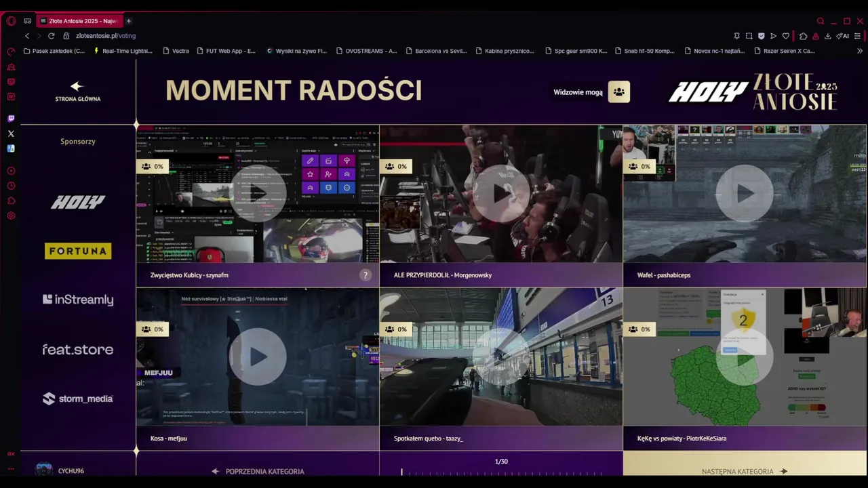Open the FUT Web App bookmark
The width and height of the screenshot is (868, 488).
[226, 51]
